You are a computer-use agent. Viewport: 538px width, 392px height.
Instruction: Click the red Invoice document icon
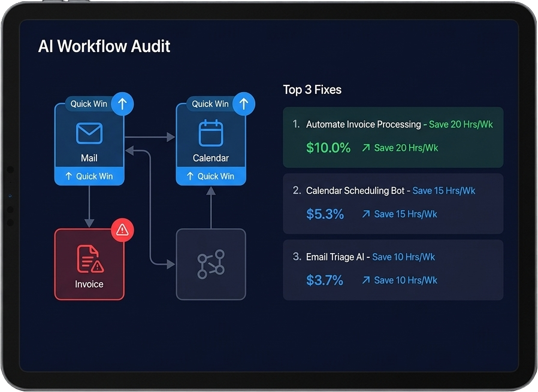tap(90, 259)
